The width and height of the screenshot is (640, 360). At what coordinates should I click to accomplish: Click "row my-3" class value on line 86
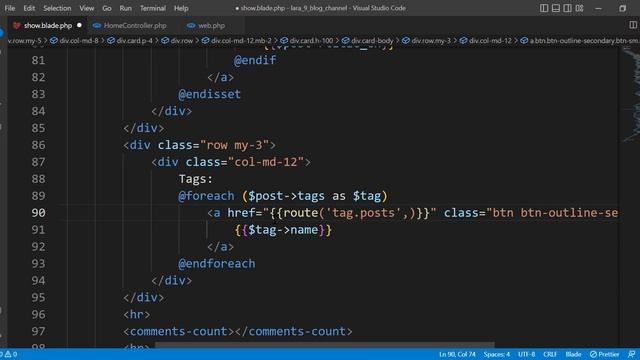[234, 145]
